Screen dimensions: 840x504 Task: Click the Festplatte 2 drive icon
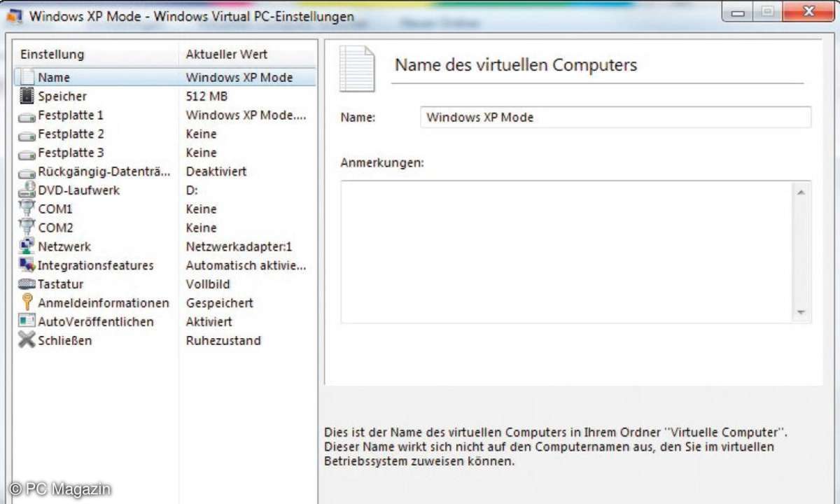[x=27, y=135]
